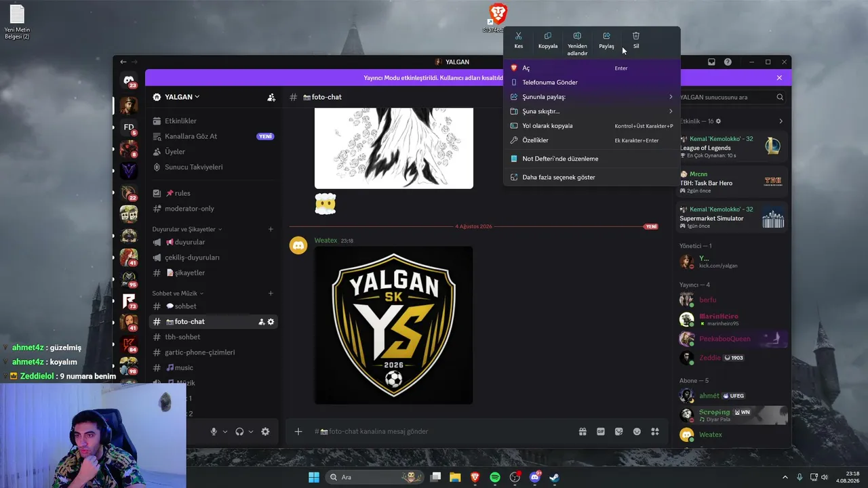Viewport: 868px width, 488px height.
Task: Select Yol olarak kopyala
Action: pyautogui.click(x=591, y=125)
